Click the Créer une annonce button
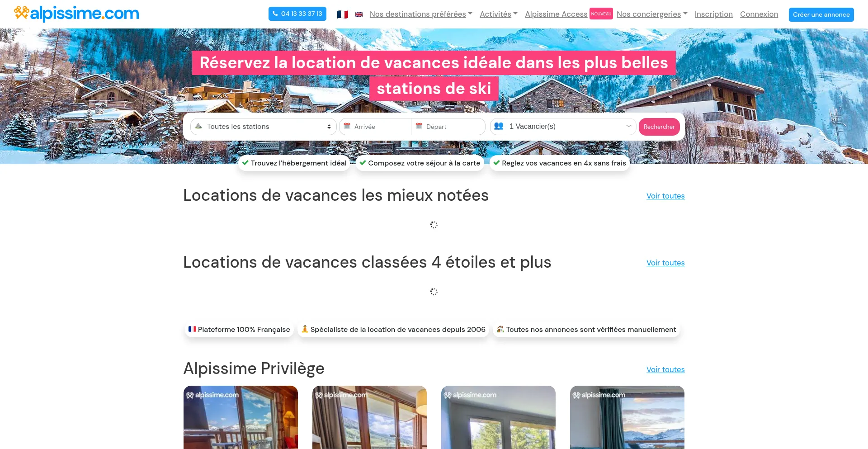The width and height of the screenshot is (868, 449). [x=821, y=14]
